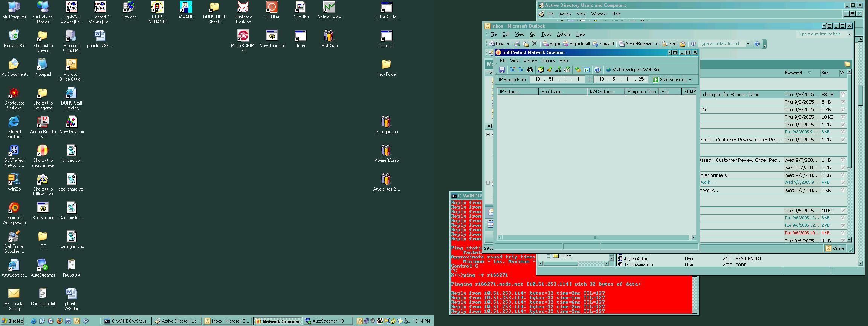Click the delete X icon in Outlook toolbar
The width and height of the screenshot is (868, 326).
pyautogui.click(x=534, y=44)
